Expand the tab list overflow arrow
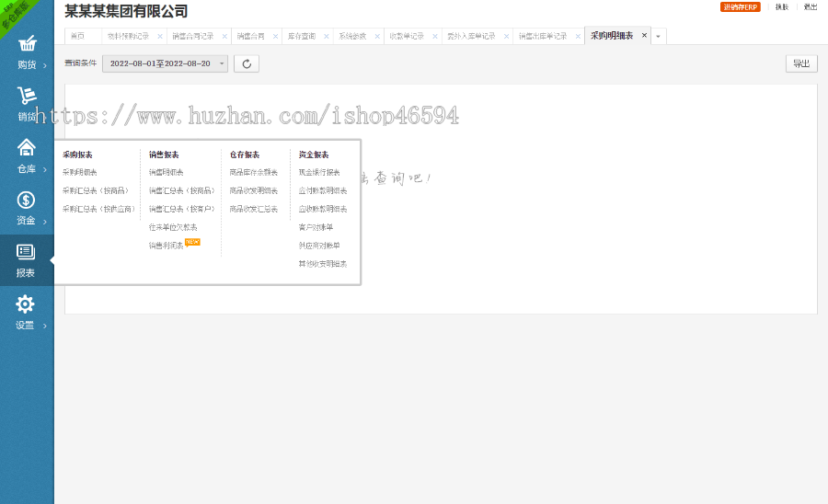Viewport: 828px width, 504px height. coord(658,37)
